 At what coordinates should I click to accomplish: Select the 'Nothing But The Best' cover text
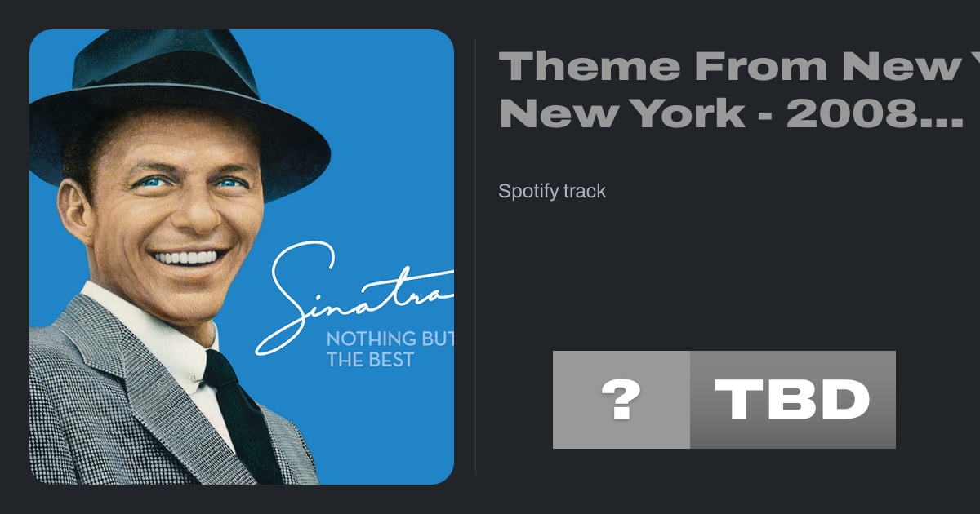(x=390, y=348)
